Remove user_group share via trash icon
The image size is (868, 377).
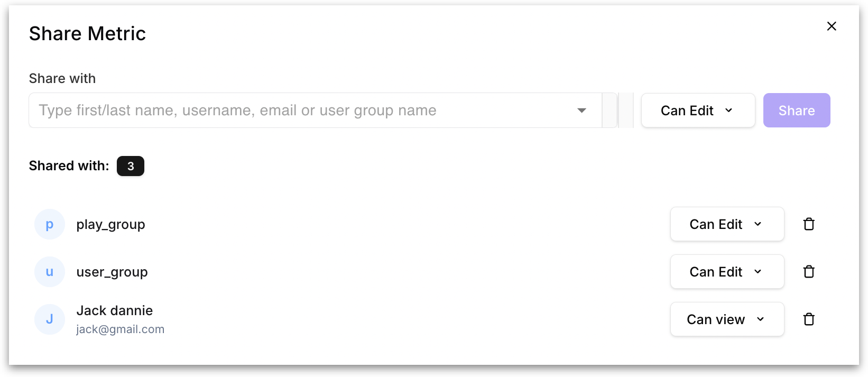click(x=809, y=272)
